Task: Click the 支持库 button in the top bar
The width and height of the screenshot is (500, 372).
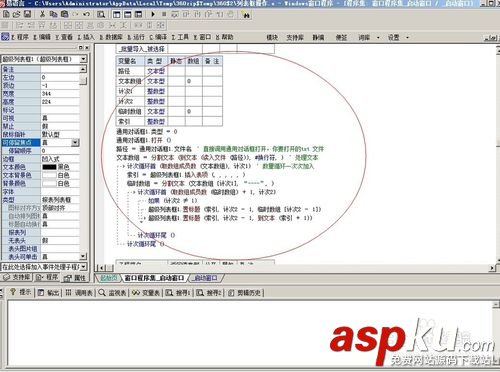Action: pyautogui.click(x=295, y=37)
